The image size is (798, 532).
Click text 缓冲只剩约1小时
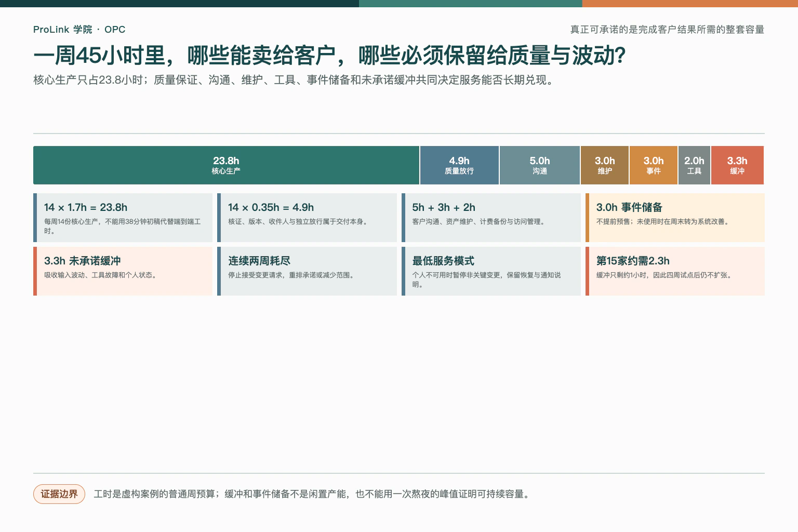(665, 275)
